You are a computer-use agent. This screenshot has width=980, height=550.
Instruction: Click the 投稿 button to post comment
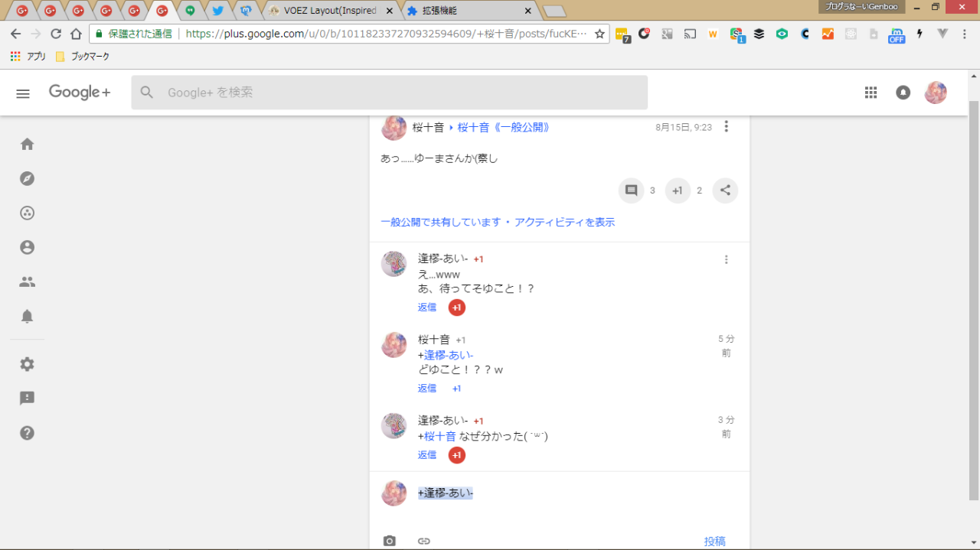(x=714, y=541)
